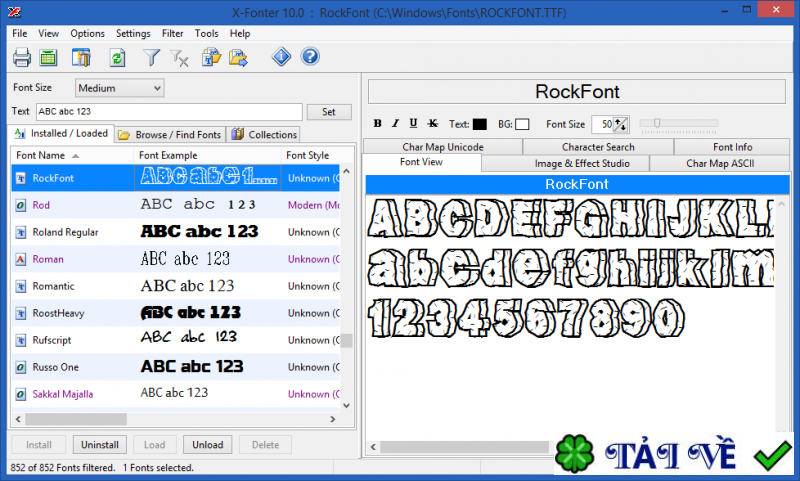Pick the black Text color swatch

480,124
